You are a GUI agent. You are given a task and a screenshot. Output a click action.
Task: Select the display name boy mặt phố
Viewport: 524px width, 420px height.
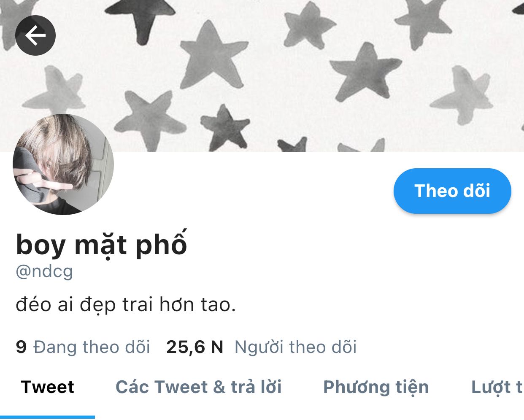(101, 245)
